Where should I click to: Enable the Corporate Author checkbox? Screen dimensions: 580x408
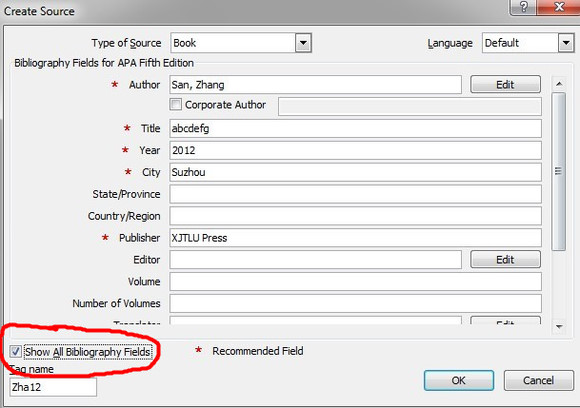(x=176, y=105)
